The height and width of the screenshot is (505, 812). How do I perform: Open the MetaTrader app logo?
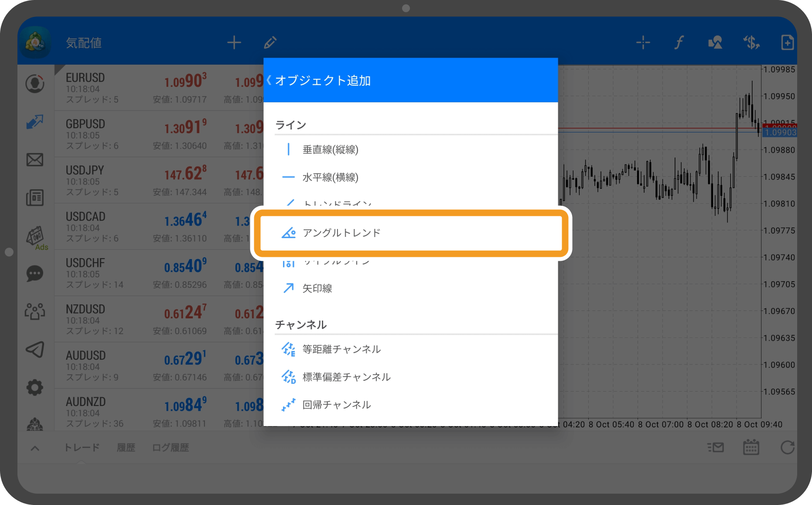click(x=35, y=43)
